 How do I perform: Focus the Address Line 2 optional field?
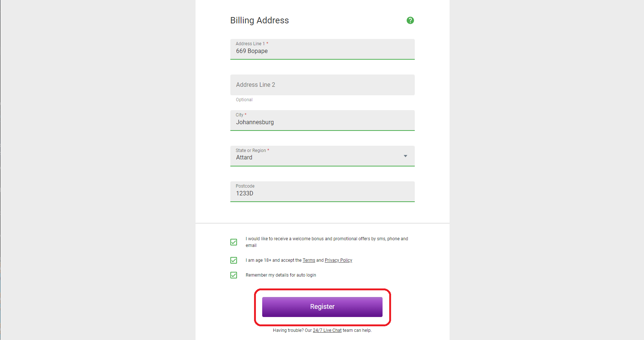point(322,85)
